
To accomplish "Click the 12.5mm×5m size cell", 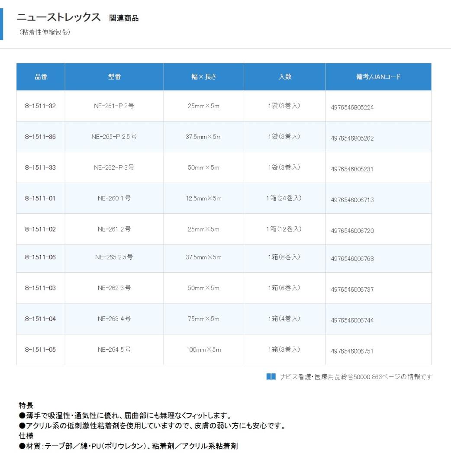I will [203, 198].
